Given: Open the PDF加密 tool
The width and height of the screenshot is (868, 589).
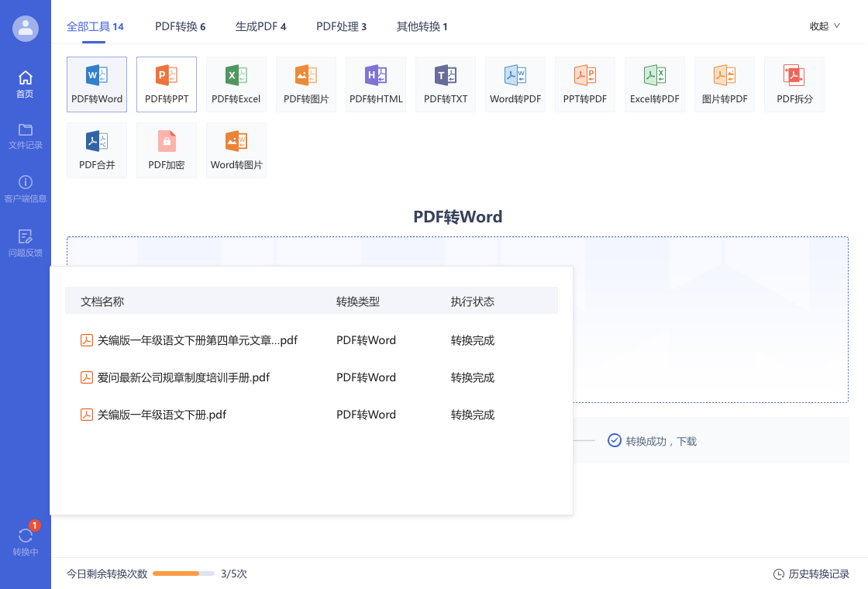Looking at the screenshot, I should [x=166, y=150].
